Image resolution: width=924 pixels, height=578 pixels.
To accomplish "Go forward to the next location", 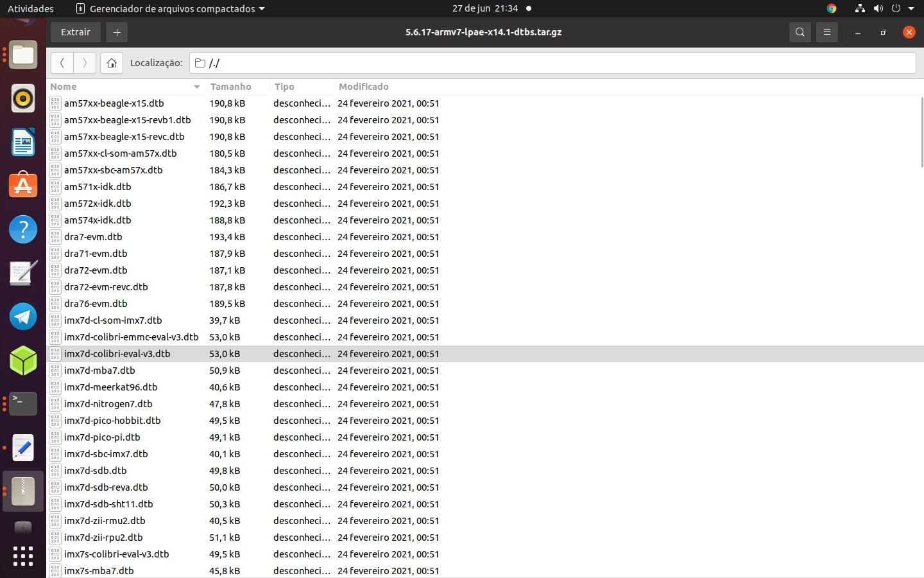I will pyautogui.click(x=85, y=63).
